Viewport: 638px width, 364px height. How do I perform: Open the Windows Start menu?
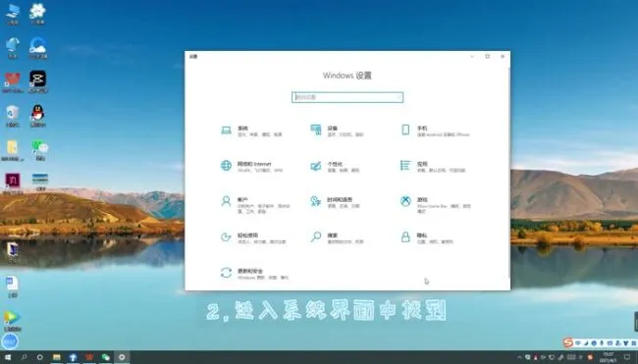click(8, 357)
